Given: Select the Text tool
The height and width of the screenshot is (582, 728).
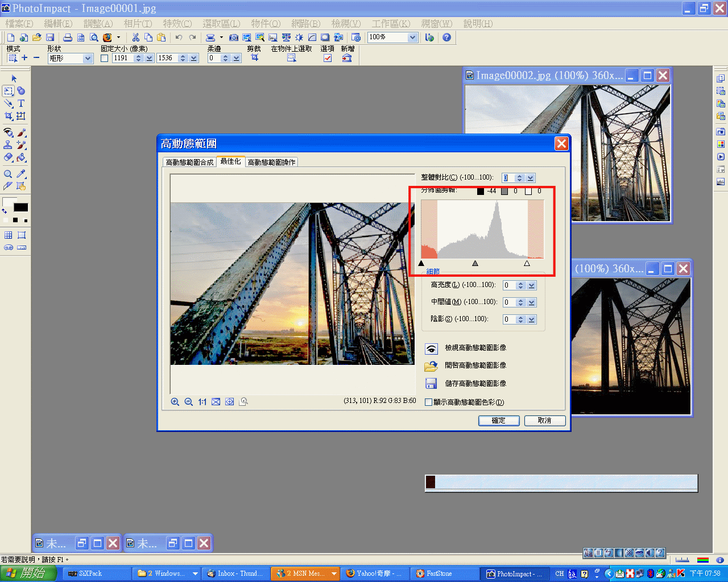Looking at the screenshot, I should click(x=21, y=103).
